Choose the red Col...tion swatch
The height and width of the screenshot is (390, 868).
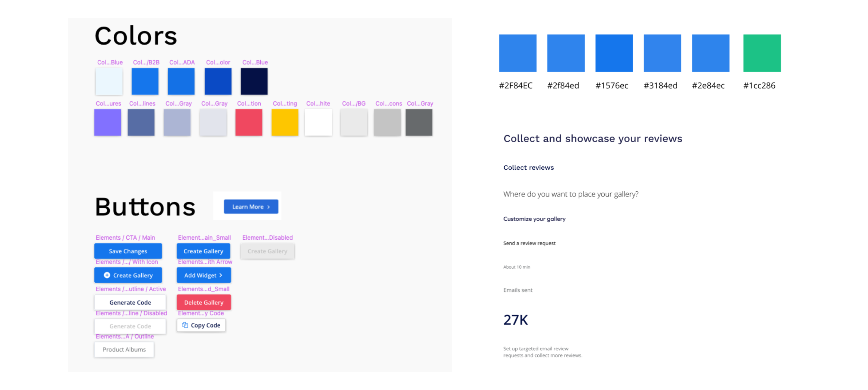249,122
